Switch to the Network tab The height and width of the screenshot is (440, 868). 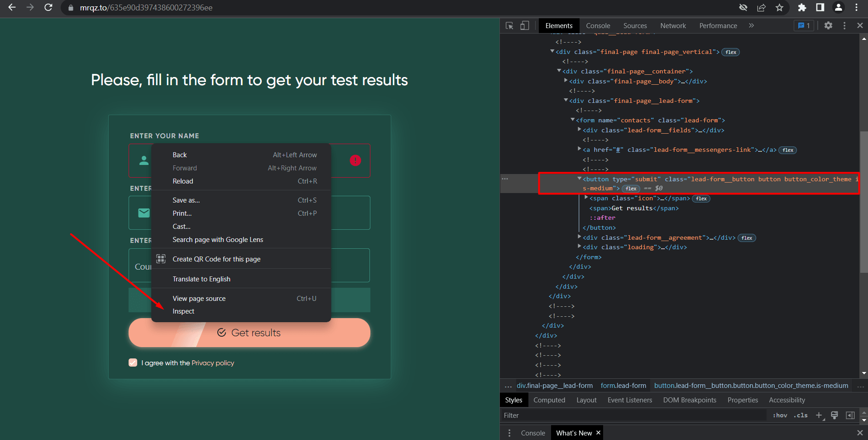point(673,26)
